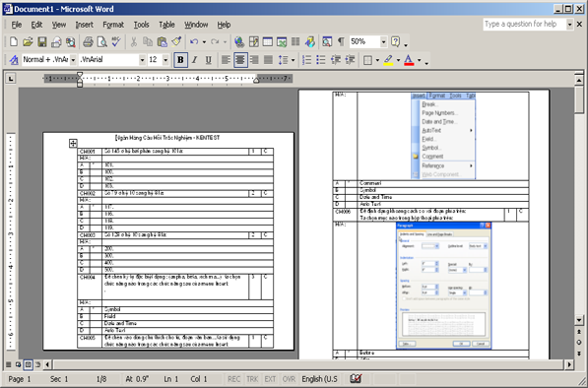This screenshot has width=588, height=388.
Task: Activate the Format Painter brush
Action: point(176,41)
